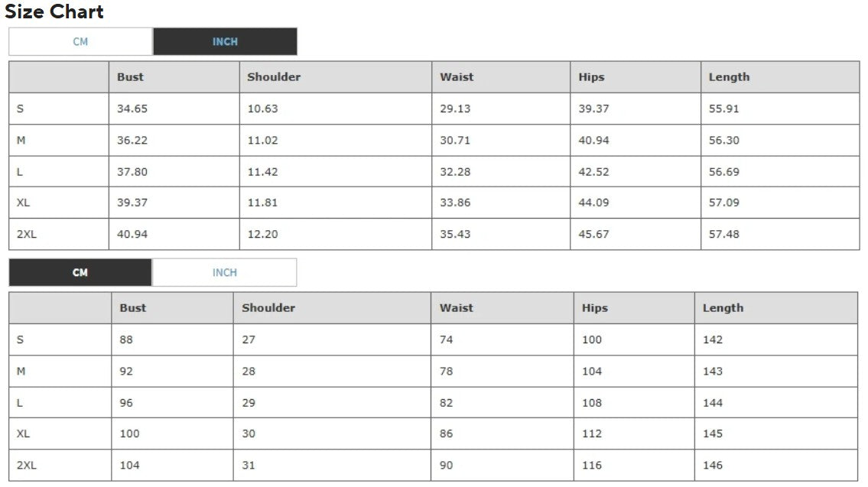Select the 44.09 hips cell for XL
868x487 pixels.
(x=593, y=203)
